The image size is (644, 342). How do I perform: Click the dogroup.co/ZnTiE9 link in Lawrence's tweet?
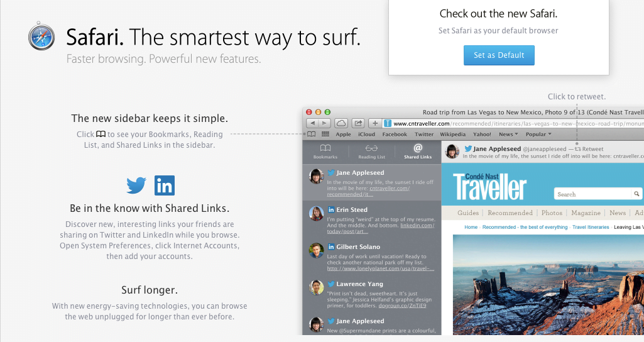(x=402, y=306)
